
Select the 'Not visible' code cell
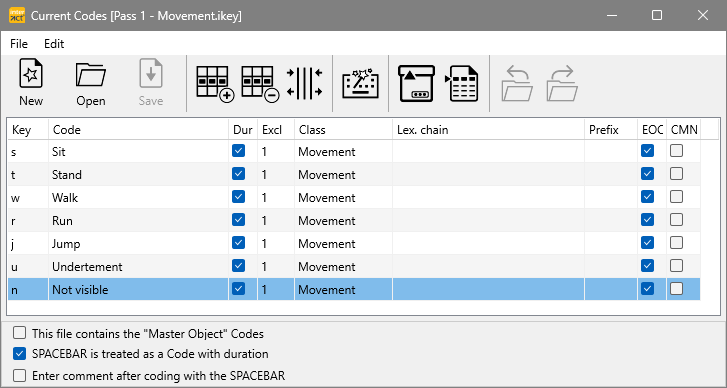(x=139, y=289)
